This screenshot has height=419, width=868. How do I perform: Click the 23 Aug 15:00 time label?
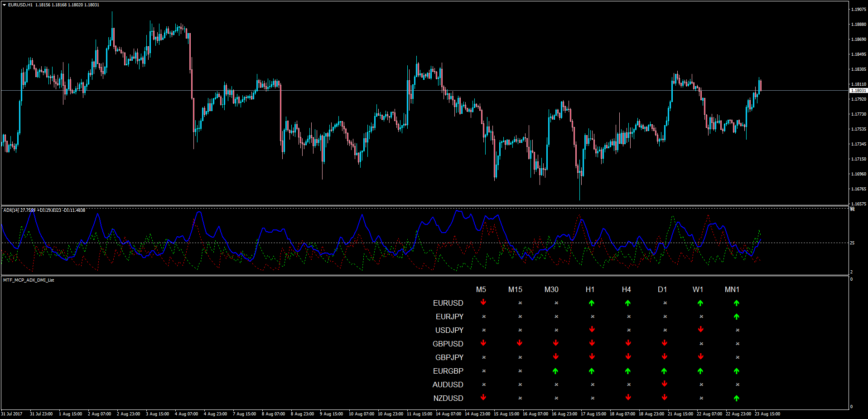point(767,414)
